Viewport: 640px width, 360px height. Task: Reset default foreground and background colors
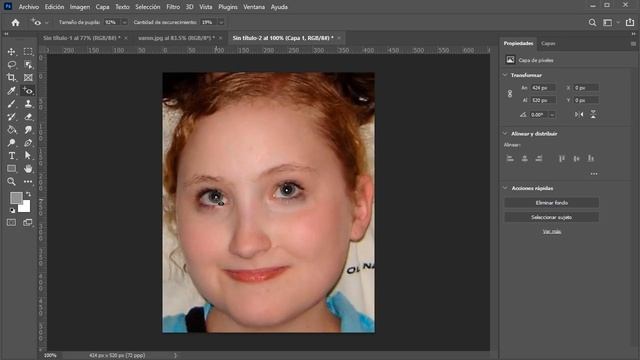pos(12,210)
